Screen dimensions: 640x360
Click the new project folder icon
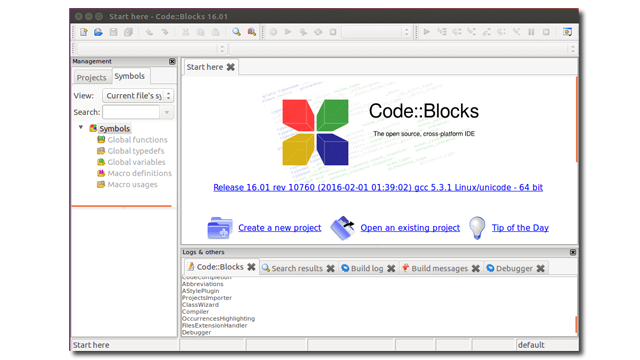pyautogui.click(x=220, y=228)
